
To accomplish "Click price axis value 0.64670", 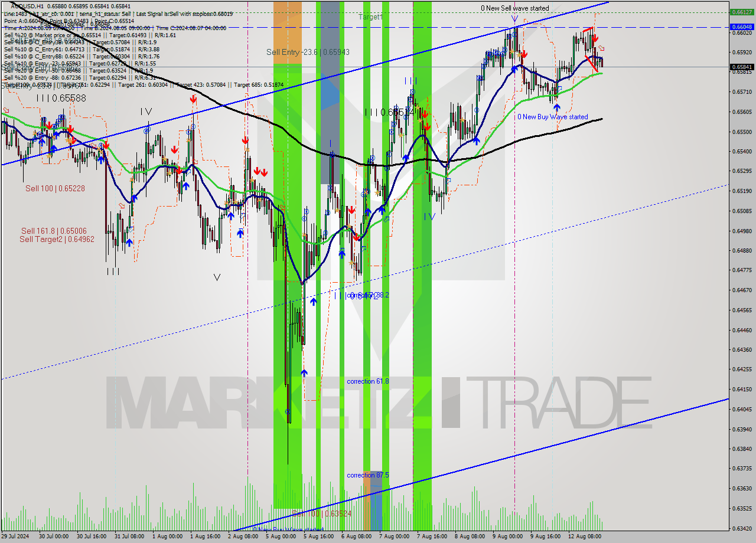I will pos(741,290).
